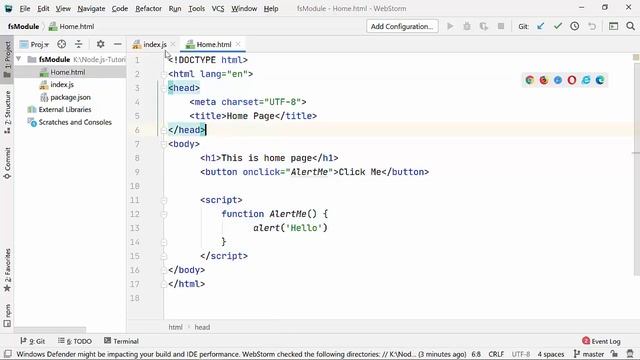Click Run with Coverage icon
This screenshot has height=360, width=640.
tap(484, 26)
